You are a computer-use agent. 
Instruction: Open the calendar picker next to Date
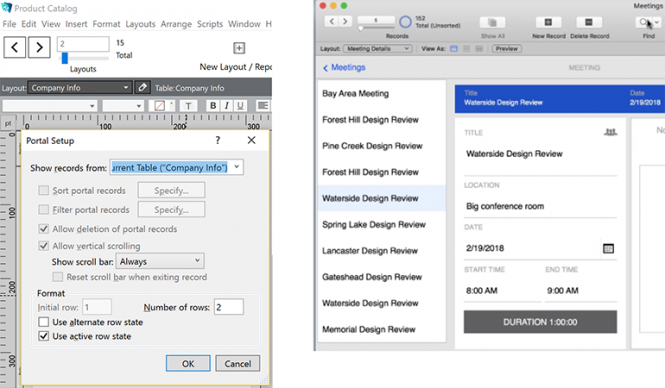[608, 248]
